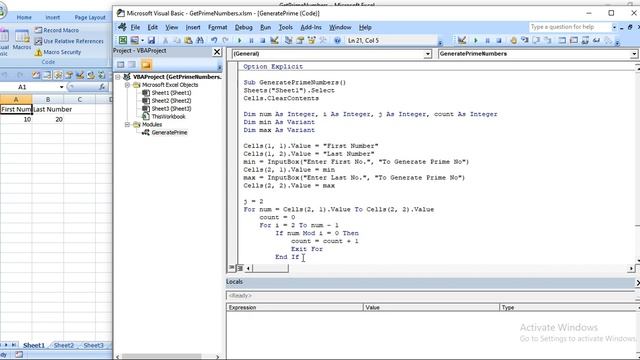Switch to Full Module View at code pane bottom
The width and height of the screenshot is (640, 360).
coord(240,268)
